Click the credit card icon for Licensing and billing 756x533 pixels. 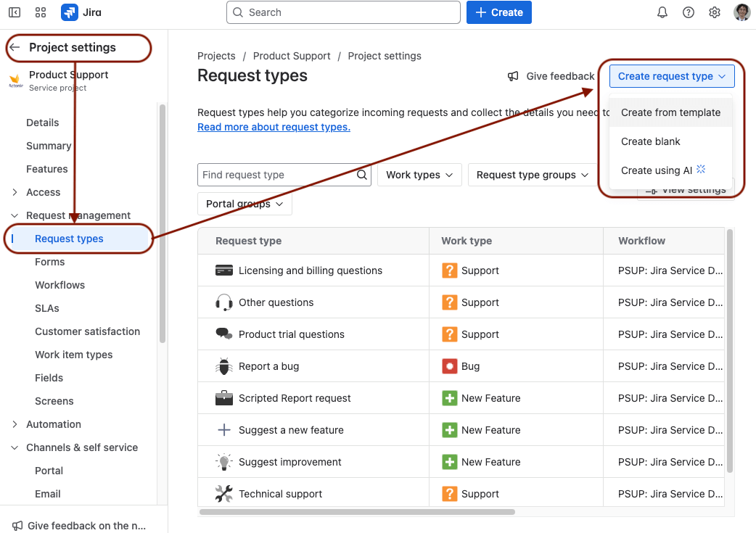[x=223, y=270]
